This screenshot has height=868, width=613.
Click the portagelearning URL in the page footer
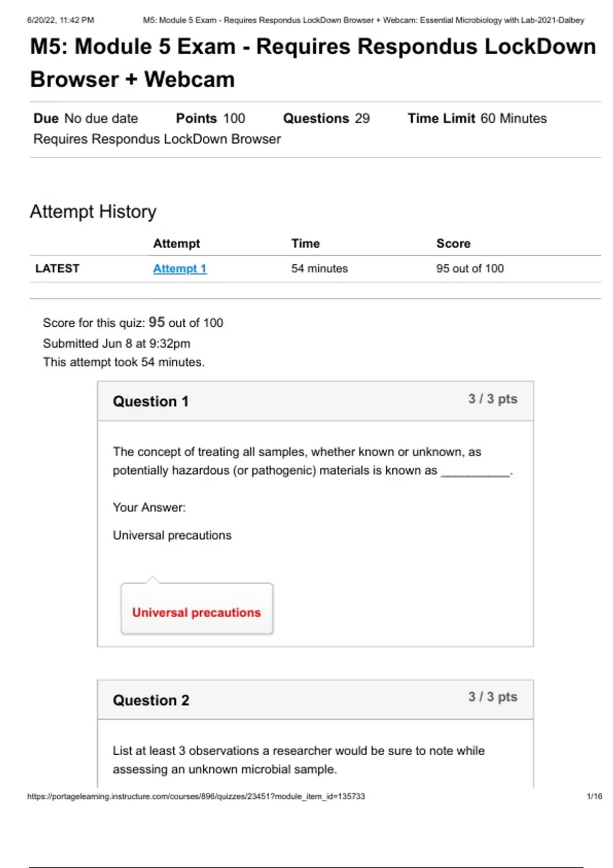(x=196, y=796)
